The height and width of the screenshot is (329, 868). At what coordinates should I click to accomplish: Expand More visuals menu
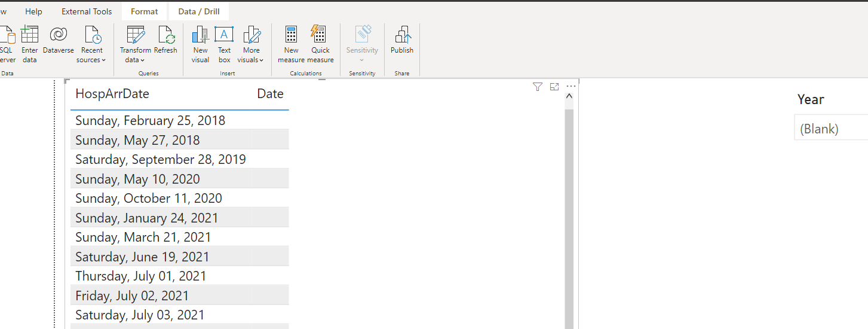click(x=251, y=44)
